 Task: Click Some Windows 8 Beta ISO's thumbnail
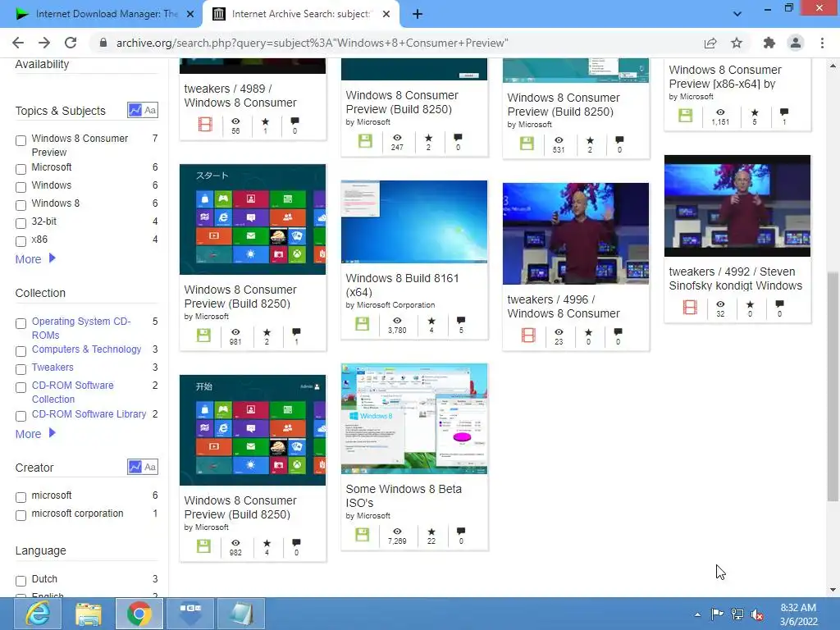[414, 419]
